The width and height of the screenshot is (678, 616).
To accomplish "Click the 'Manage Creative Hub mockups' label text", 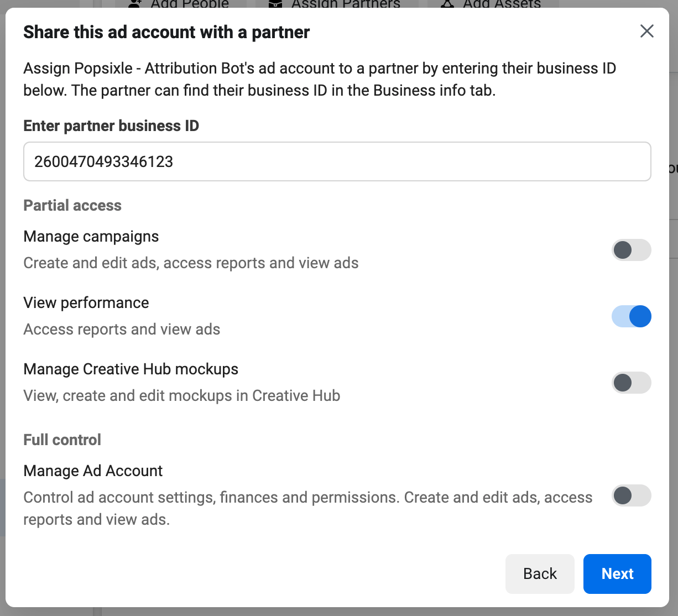I will click(131, 369).
